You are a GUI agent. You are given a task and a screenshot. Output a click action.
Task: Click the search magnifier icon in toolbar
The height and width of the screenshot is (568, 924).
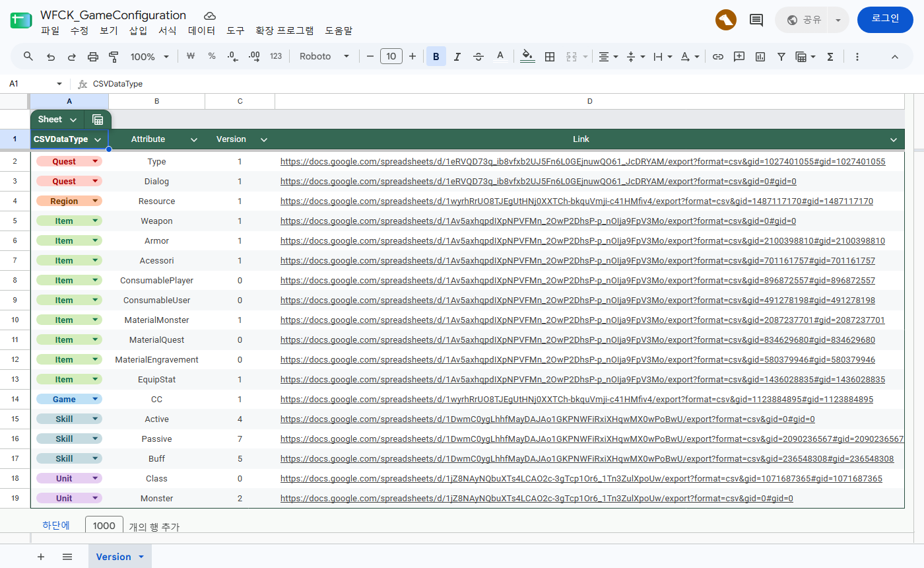28,57
